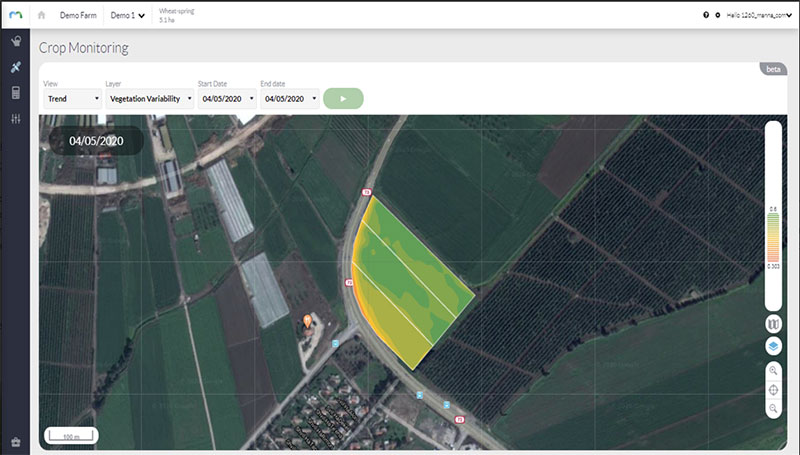Open the irrigation watering can sidebar icon

tap(15, 42)
